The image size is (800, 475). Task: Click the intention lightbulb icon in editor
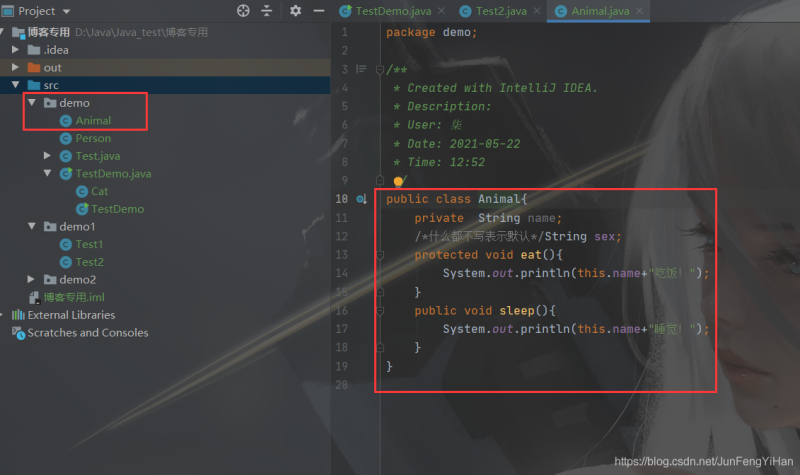(x=398, y=181)
